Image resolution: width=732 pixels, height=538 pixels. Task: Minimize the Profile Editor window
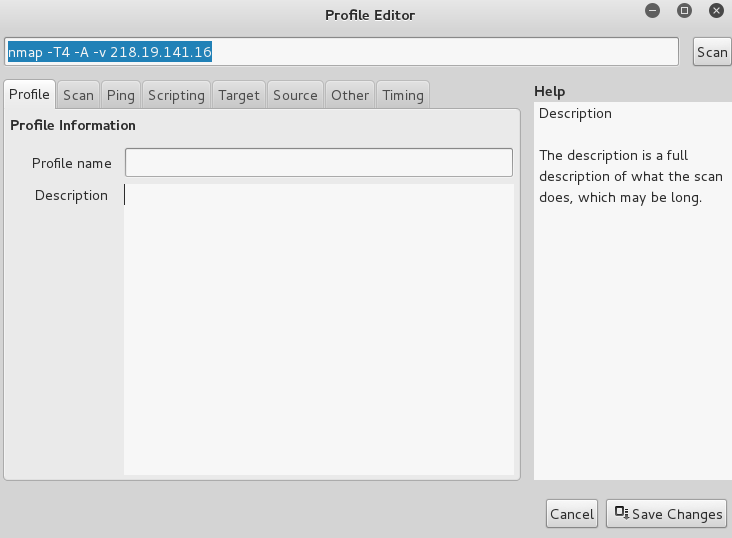(x=653, y=10)
